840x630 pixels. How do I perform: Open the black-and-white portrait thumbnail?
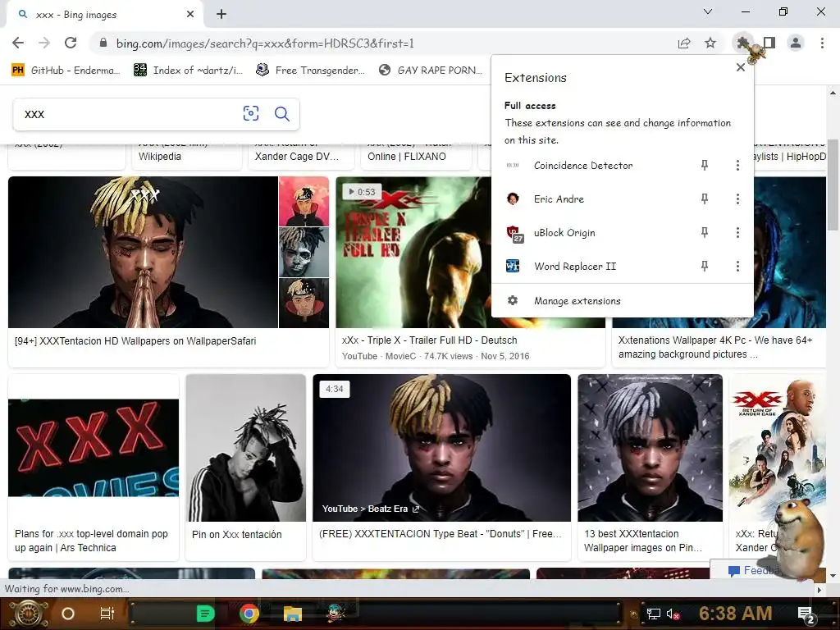(x=246, y=448)
